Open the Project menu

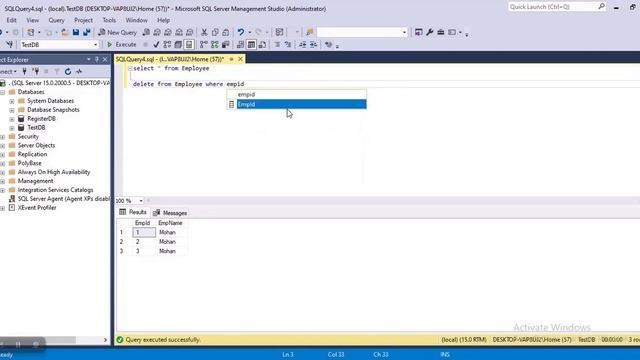pyautogui.click(x=83, y=20)
